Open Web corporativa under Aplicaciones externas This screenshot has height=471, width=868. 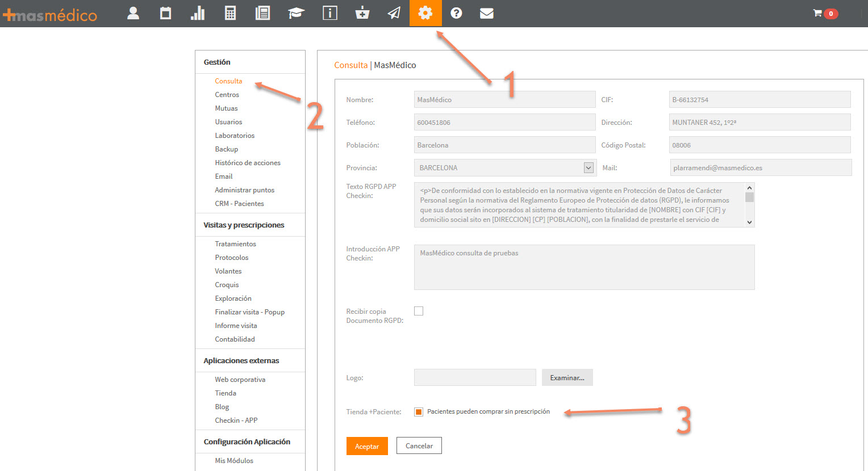(x=240, y=380)
